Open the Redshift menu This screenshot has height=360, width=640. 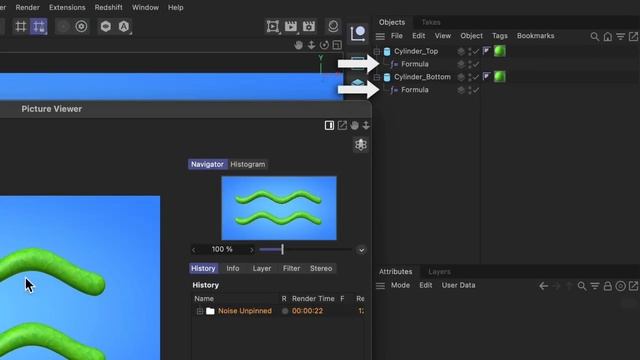click(x=109, y=7)
